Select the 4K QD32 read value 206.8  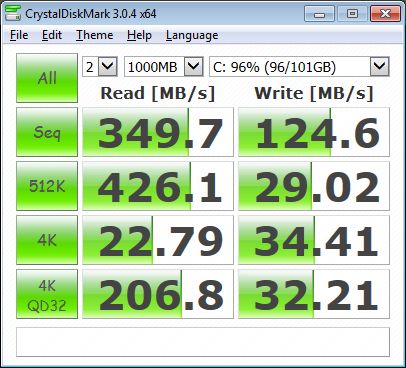point(158,294)
